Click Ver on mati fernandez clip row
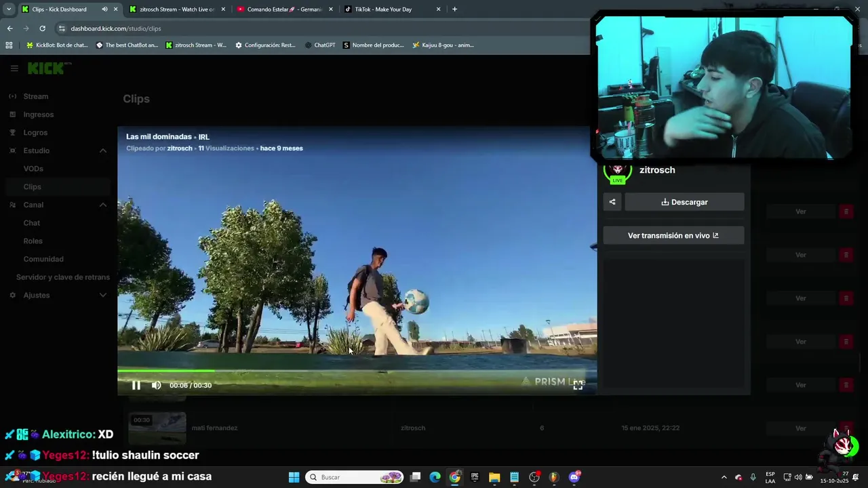 tap(800, 428)
